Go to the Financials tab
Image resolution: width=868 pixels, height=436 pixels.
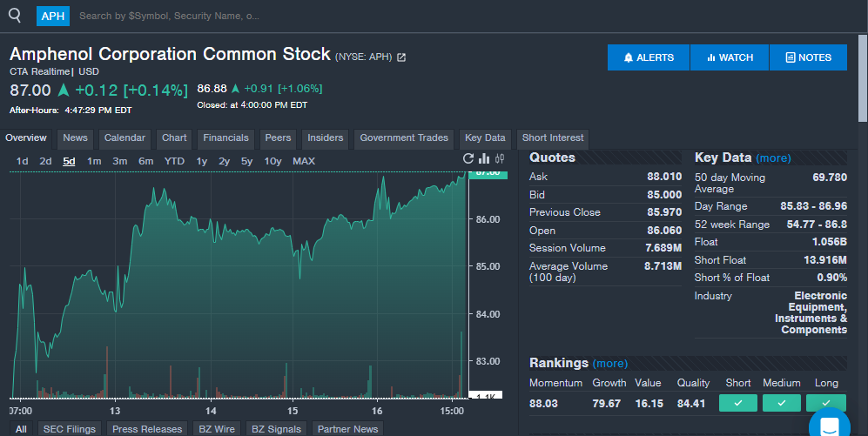225,138
